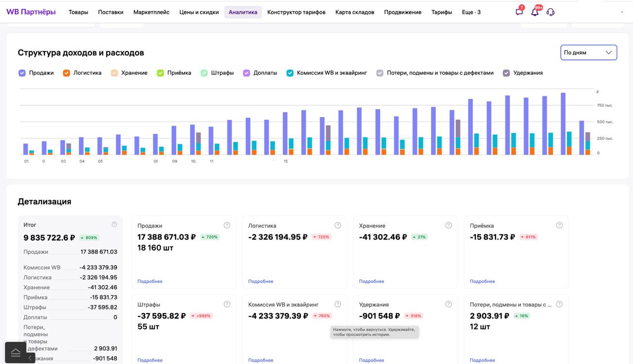Screen dimensions: 633x364
Task: Click the support headset icon
Action: (550, 12)
